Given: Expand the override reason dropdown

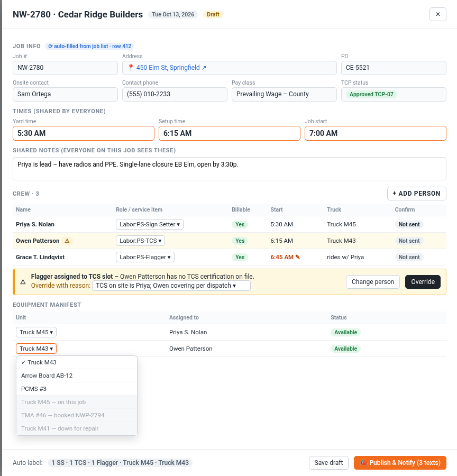Looking at the screenshot, I should [171, 286].
